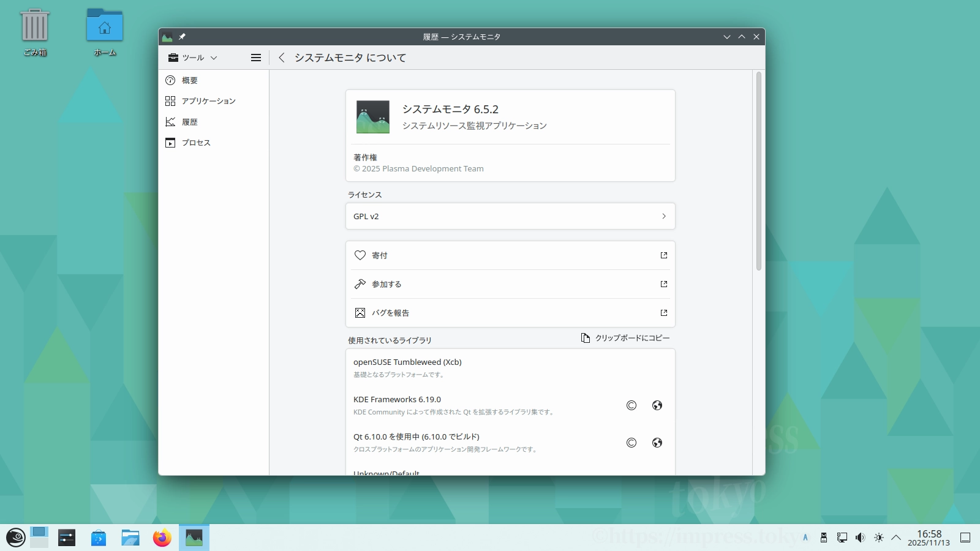The image size is (980, 551).
Task: Open the input method tray indicator
Action: [805, 538]
